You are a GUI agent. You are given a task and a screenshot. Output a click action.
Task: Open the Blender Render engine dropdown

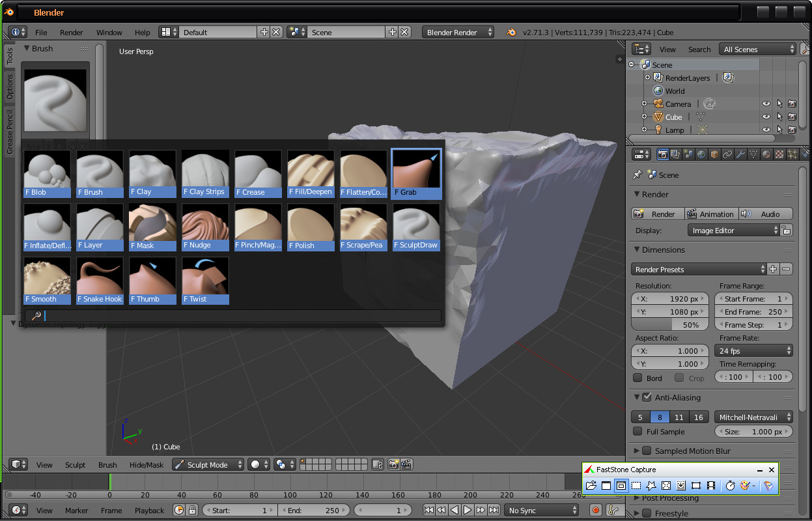[458, 32]
